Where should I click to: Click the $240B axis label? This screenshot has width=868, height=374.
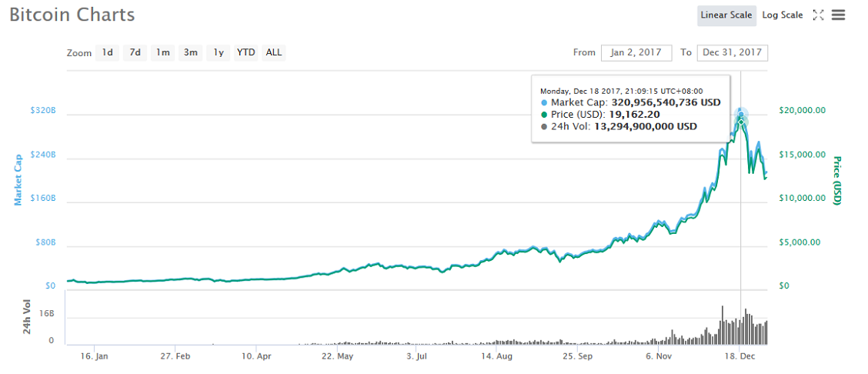point(42,155)
